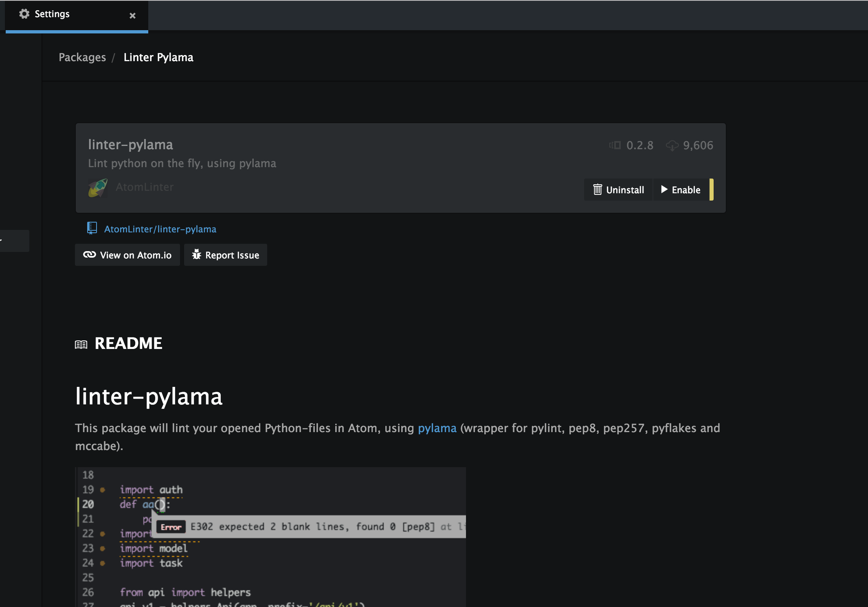868x607 pixels.
Task: Click Report Issue button
Action: pyautogui.click(x=226, y=255)
